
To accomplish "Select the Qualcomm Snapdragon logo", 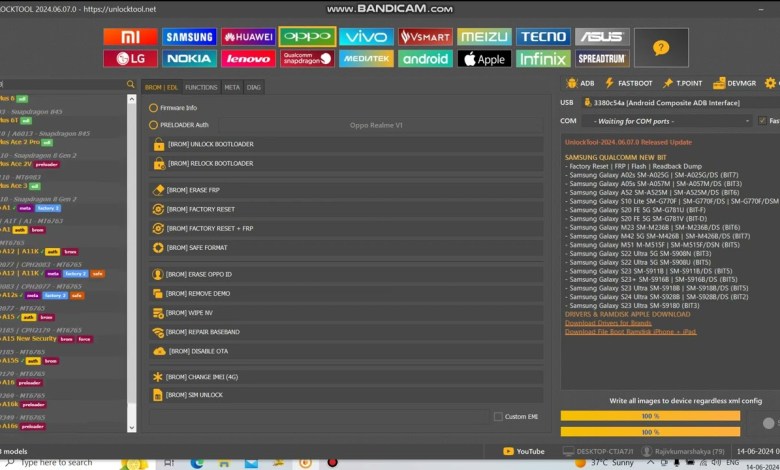I will (307, 59).
